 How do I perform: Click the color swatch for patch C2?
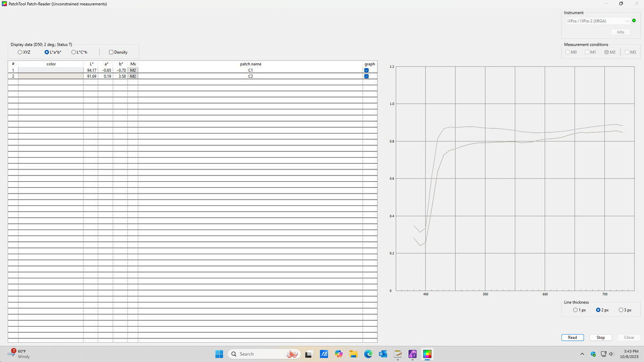(51, 77)
